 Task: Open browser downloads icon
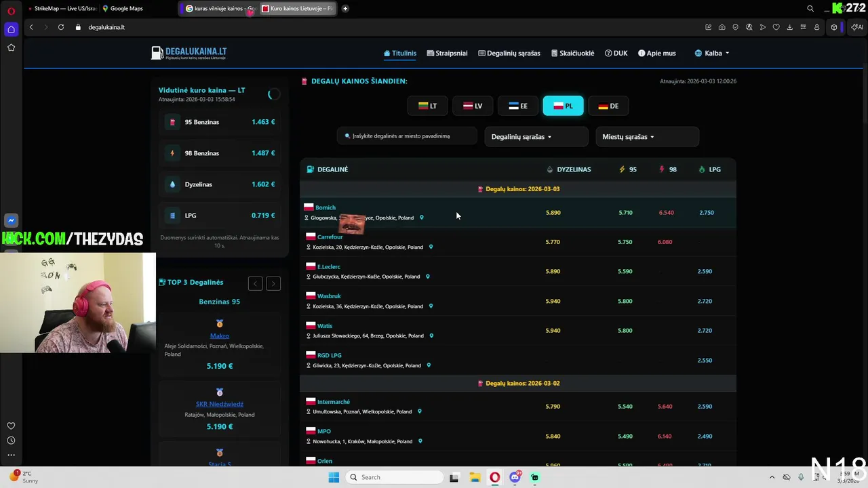pos(789,27)
